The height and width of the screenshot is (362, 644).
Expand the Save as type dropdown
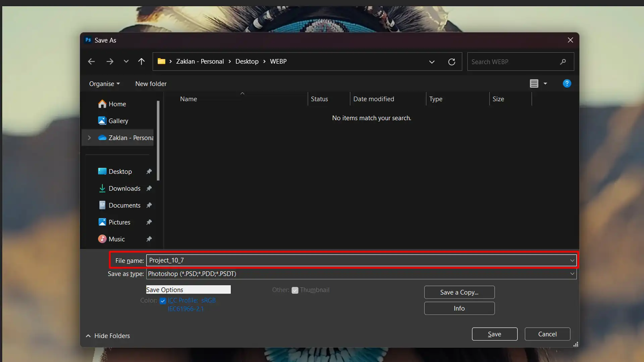click(572, 273)
